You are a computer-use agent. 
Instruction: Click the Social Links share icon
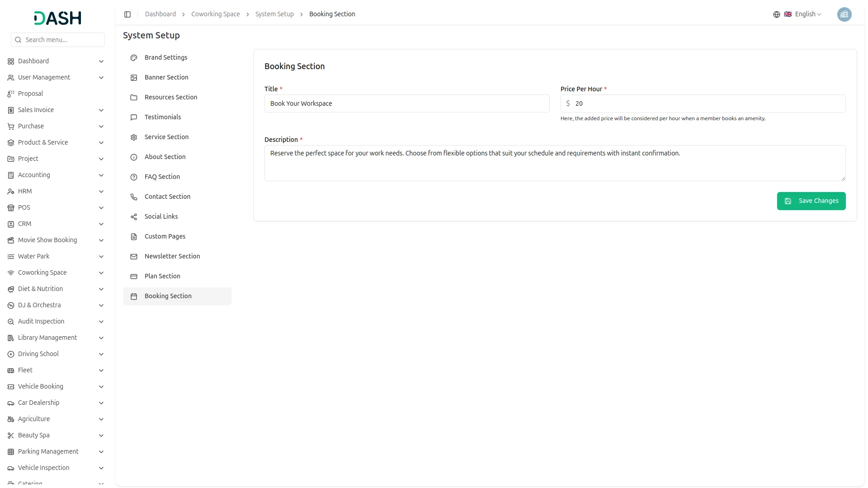134,217
